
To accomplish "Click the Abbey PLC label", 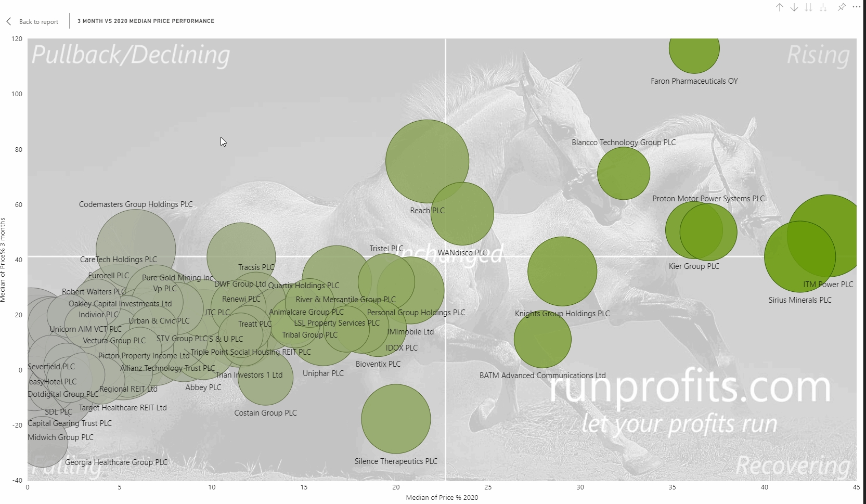I will (203, 387).
